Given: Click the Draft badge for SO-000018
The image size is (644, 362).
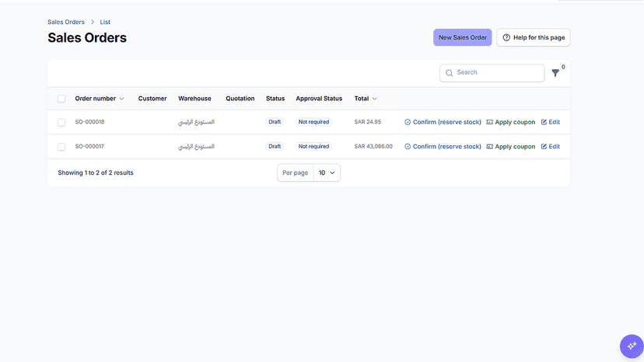Looking at the screenshot, I should point(275,122).
